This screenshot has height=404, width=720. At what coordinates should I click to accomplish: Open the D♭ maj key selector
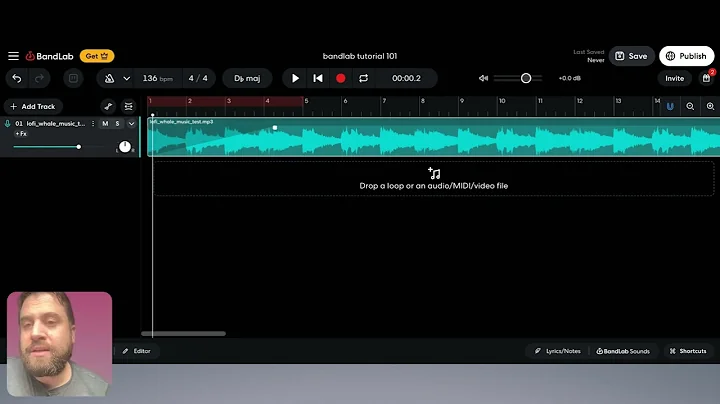(247, 79)
